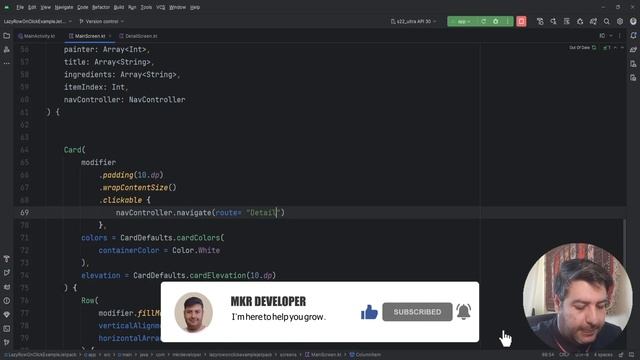Click the Out Of Date refresh icon

(594, 48)
